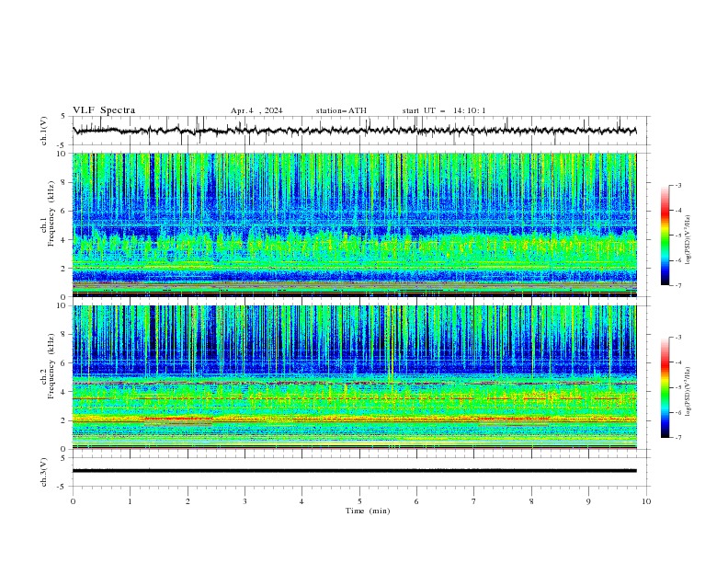Click the "start UT = 14:10: 1" text
Viewport: 728px width, 563px height.
click(x=444, y=110)
